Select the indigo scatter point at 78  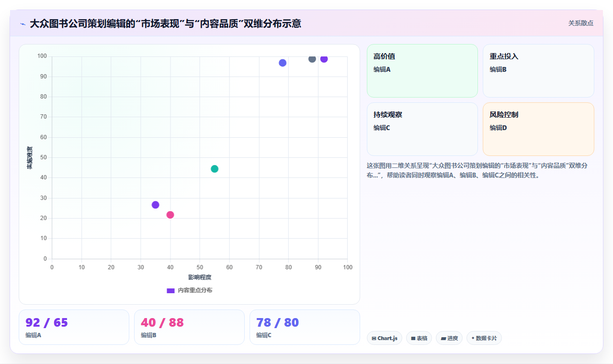[x=283, y=63]
